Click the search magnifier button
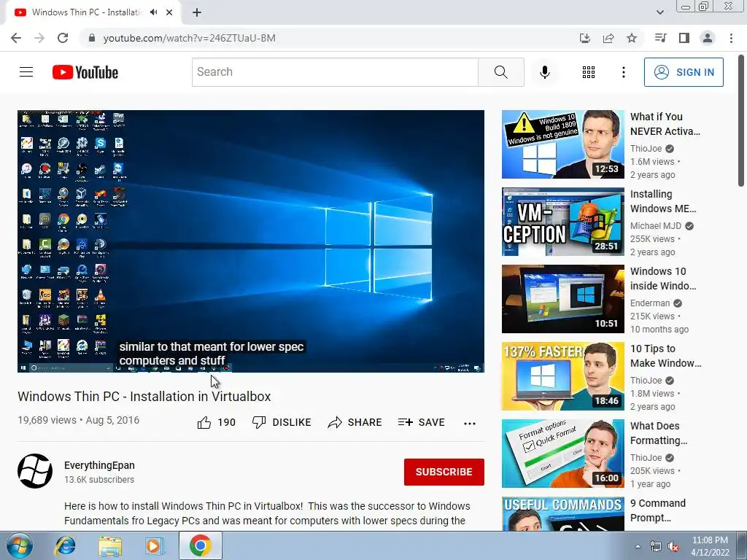 point(500,72)
